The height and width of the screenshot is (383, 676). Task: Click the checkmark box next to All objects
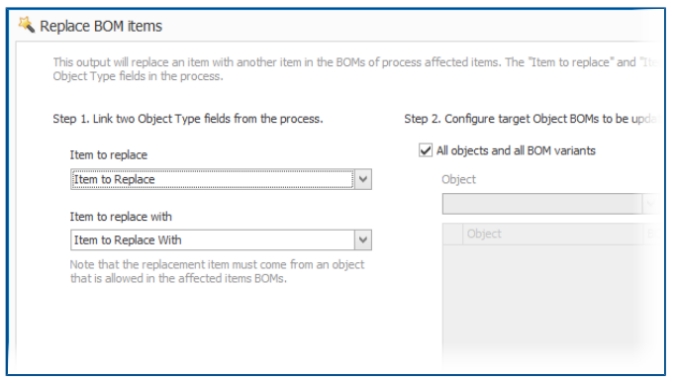[x=426, y=151]
